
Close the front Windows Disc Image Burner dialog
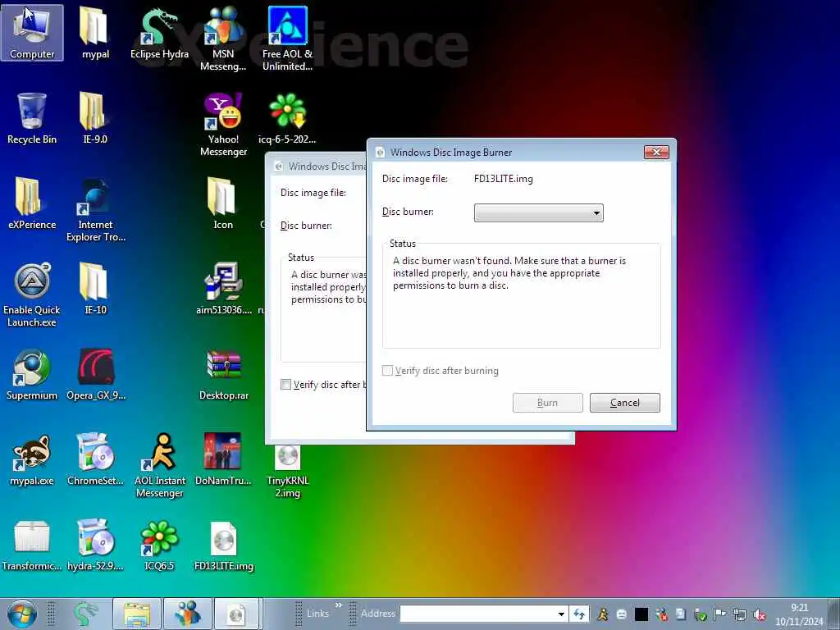656,152
